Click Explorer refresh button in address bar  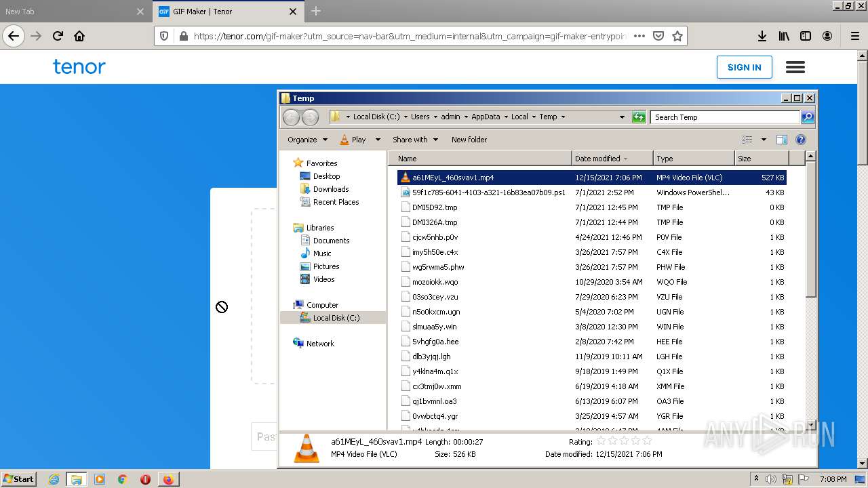[x=639, y=117]
